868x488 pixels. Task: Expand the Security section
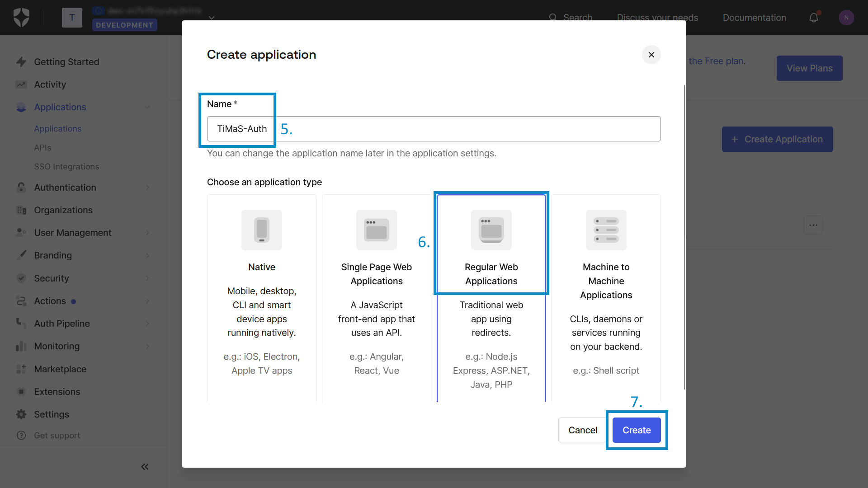[x=147, y=278]
